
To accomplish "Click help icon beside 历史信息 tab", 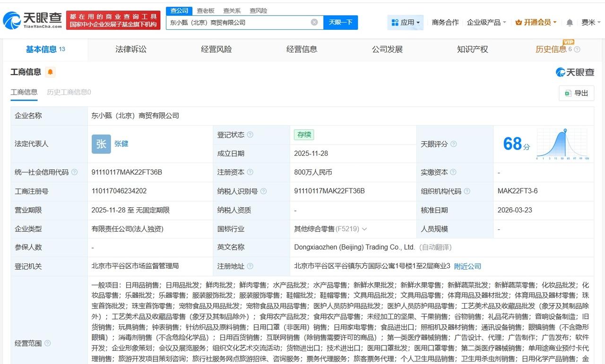I will pyautogui.click(x=577, y=49).
